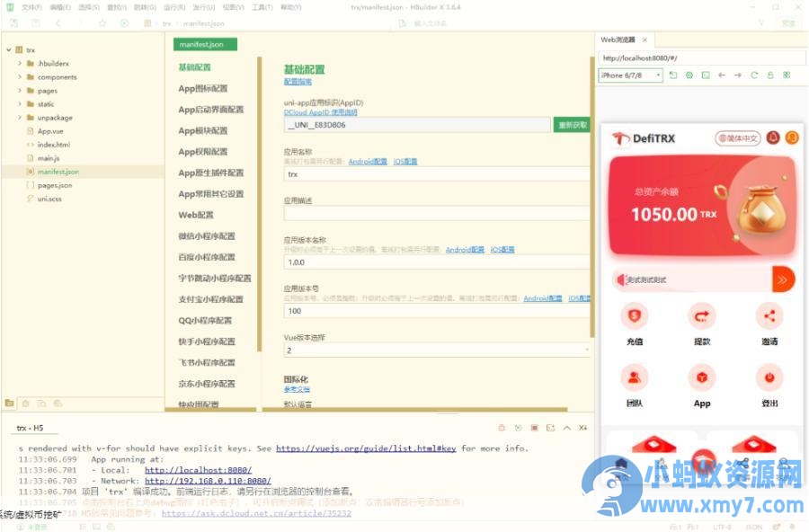Image resolution: width=809 pixels, height=532 pixels.
Task: Open 邀请 invite share icon
Action: point(769,315)
